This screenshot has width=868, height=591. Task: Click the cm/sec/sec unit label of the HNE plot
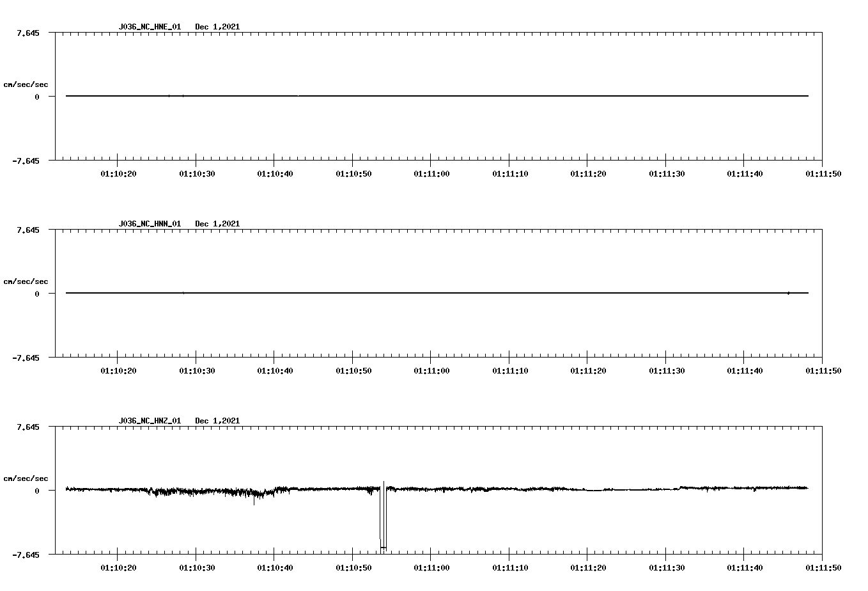click(26, 84)
